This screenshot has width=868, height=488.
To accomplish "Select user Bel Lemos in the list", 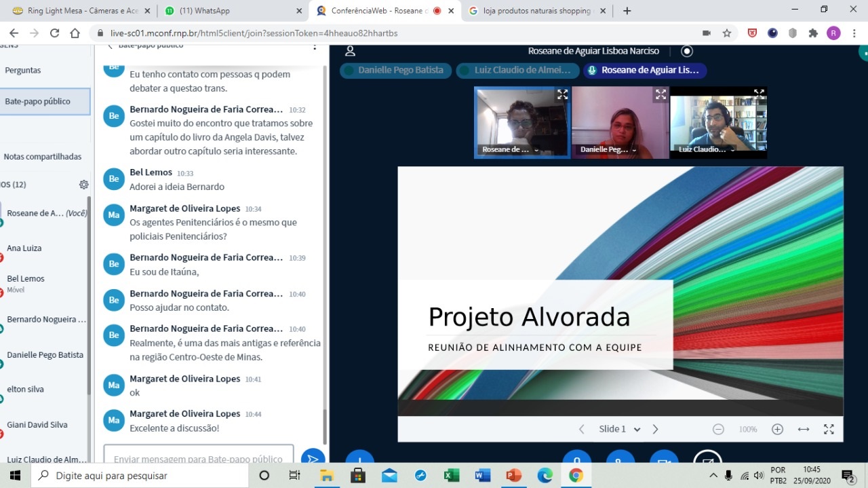I will 43,282.
